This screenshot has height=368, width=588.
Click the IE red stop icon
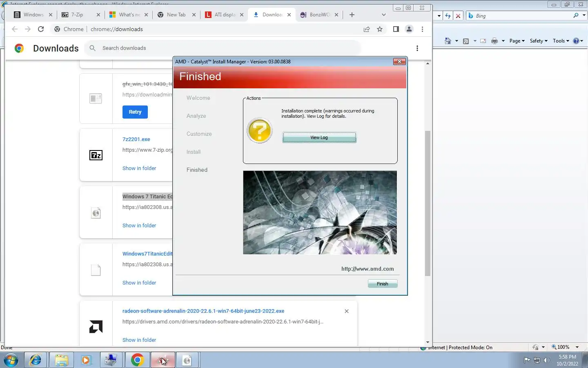pos(458,16)
